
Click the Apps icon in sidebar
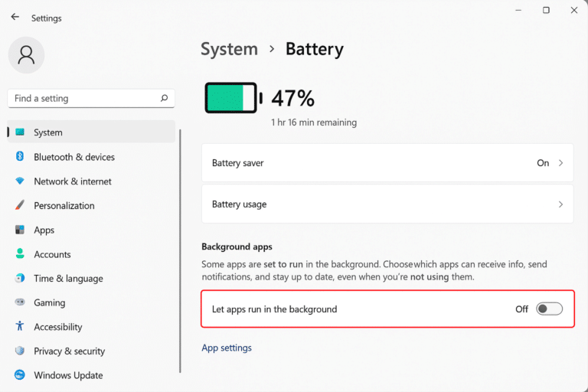20,230
